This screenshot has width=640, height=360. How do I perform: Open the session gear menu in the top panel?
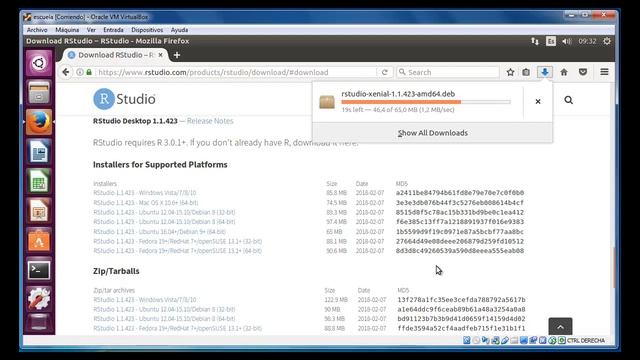click(607, 41)
